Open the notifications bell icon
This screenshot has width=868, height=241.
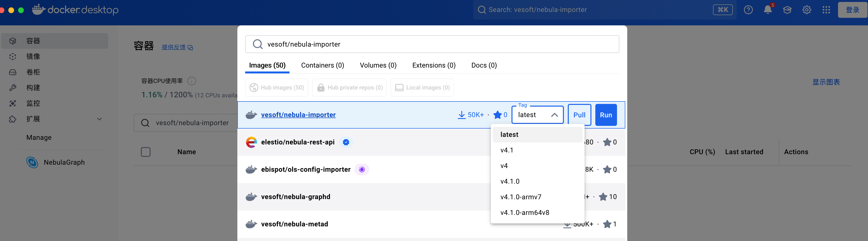pyautogui.click(x=768, y=10)
